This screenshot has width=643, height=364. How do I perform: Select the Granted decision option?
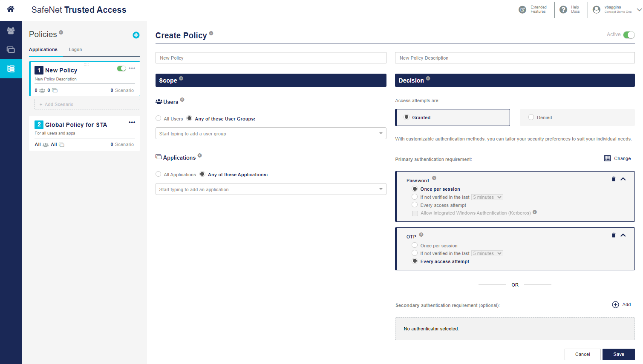point(453,118)
